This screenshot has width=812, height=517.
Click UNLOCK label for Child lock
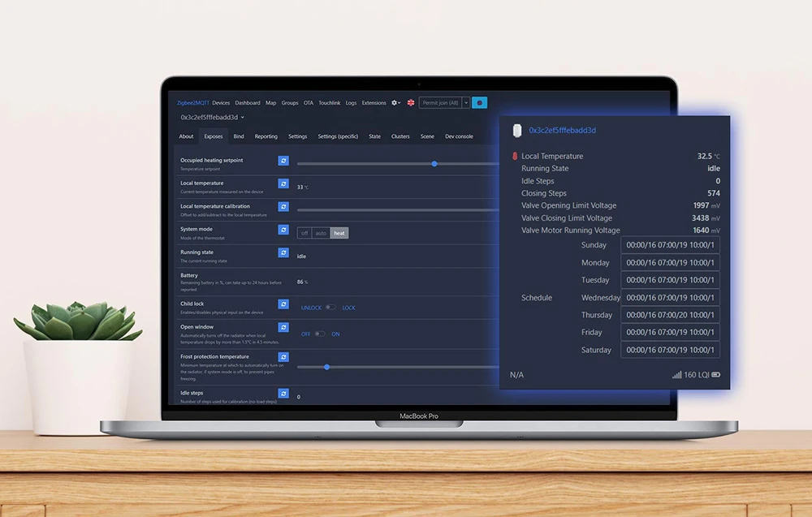311,308
